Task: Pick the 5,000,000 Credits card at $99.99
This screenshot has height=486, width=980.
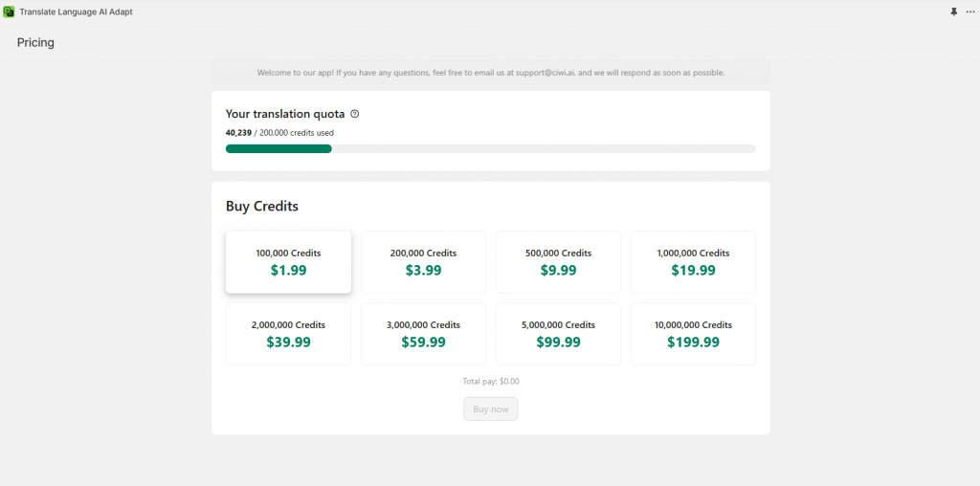Action: (x=558, y=334)
